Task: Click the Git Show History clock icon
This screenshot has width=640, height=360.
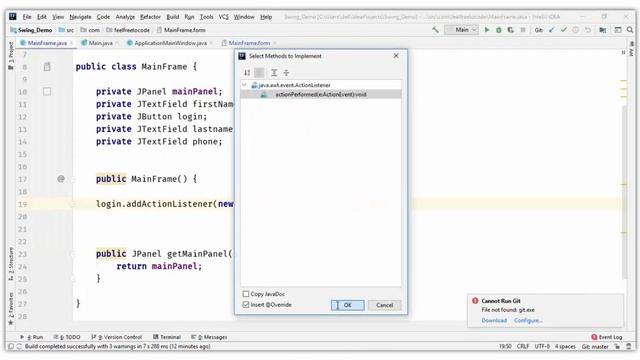Action: 576,30
